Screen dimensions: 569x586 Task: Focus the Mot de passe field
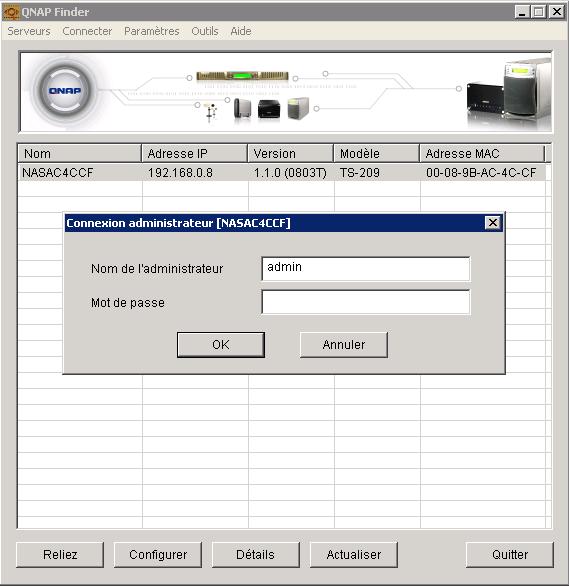366,302
